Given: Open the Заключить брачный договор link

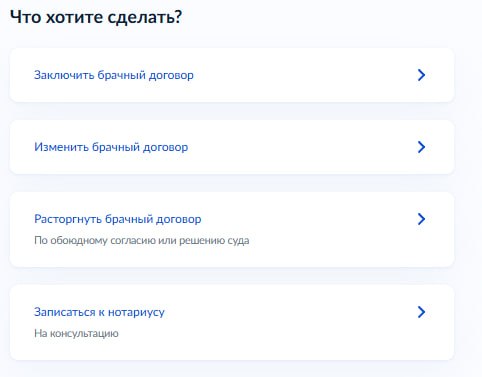Looking at the screenshot, I should (114, 75).
